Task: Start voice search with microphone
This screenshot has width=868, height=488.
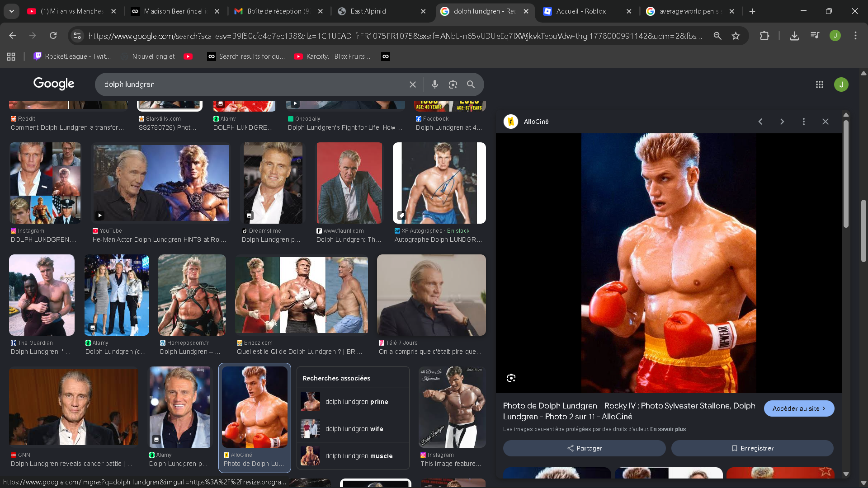Action: [435, 84]
